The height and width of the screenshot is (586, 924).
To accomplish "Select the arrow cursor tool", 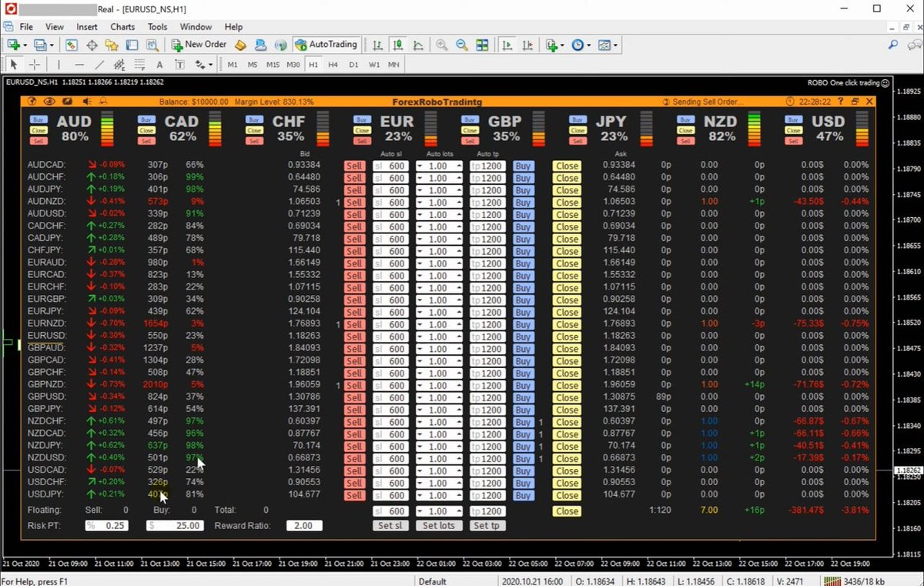I will pyautogui.click(x=14, y=65).
